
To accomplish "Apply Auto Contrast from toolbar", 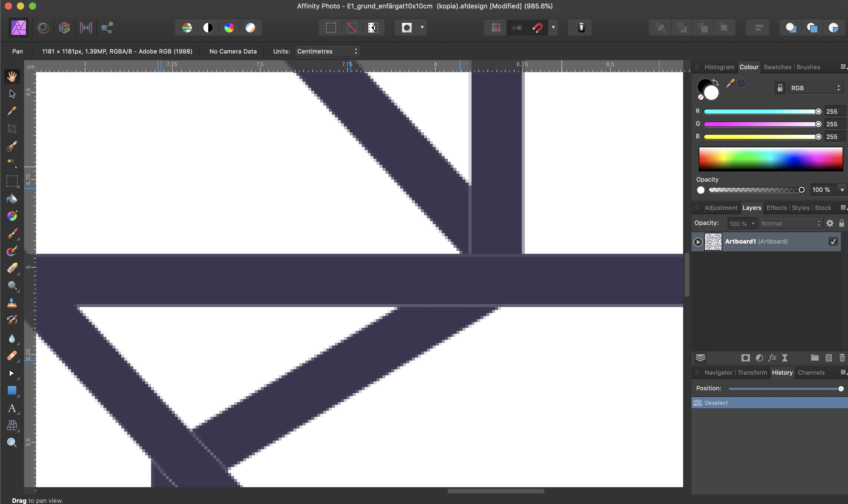I will pyautogui.click(x=208, y=27).
